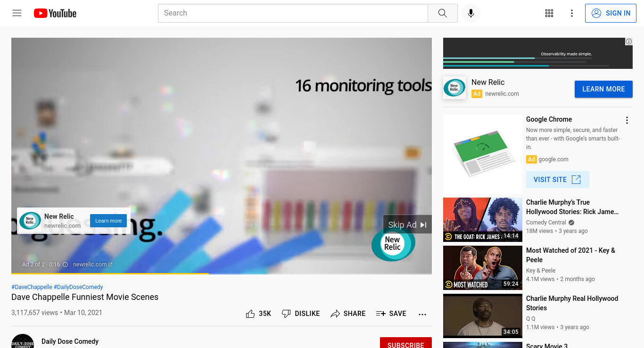Click VISIT SITE on the Google Chrome ad

[558, 180]
